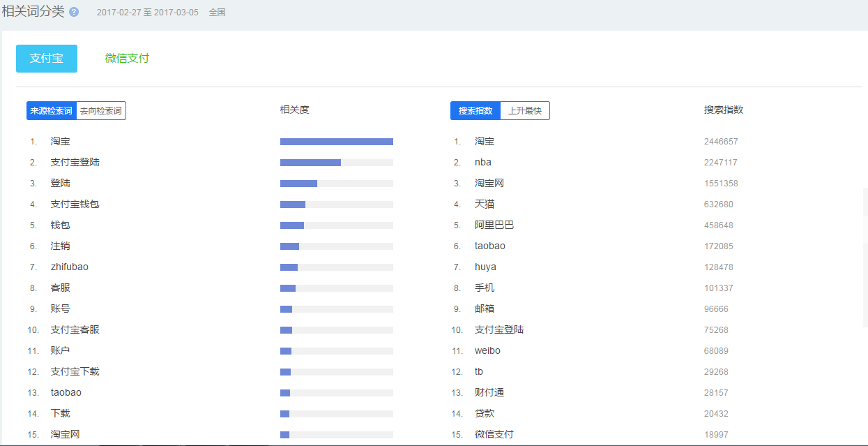This screenshot has width=868, height=446.
Task: Select the 支付宝 keyword tab
Action: pos(47,59)
